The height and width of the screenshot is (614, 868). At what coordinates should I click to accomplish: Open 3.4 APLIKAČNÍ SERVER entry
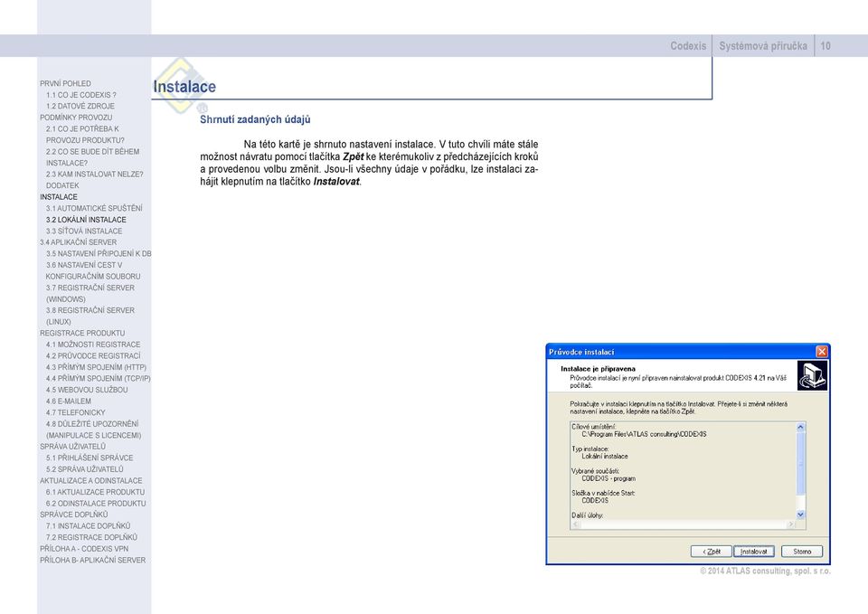point(78,242)
